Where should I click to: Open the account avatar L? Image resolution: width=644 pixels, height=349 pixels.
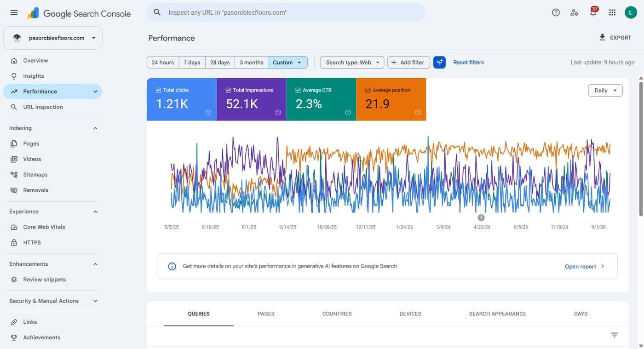(631, 12)
